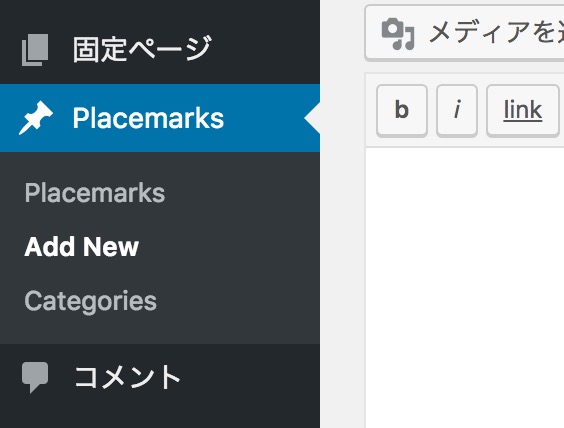Click the empty submenu area below Categories

(x=160, y=330)
